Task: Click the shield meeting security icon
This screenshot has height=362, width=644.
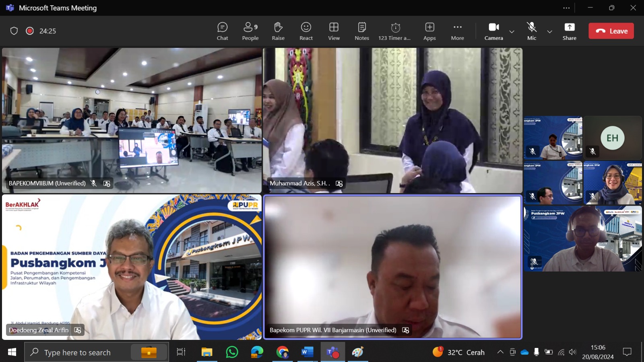Action: point(14,31)
